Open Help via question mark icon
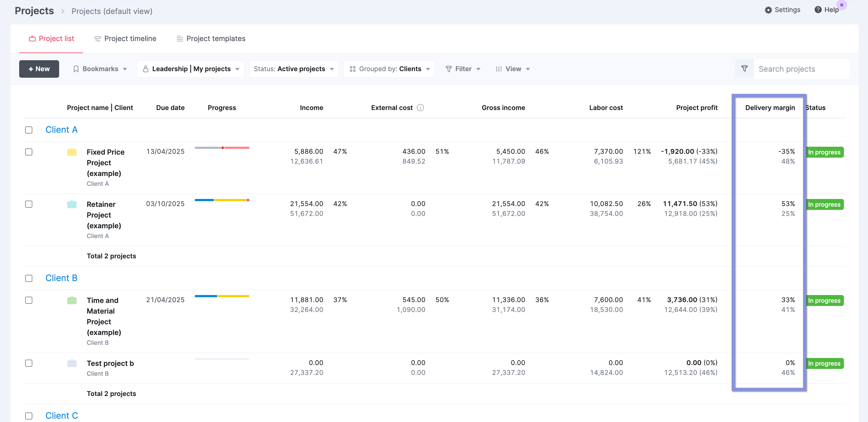 pos(818,10)
